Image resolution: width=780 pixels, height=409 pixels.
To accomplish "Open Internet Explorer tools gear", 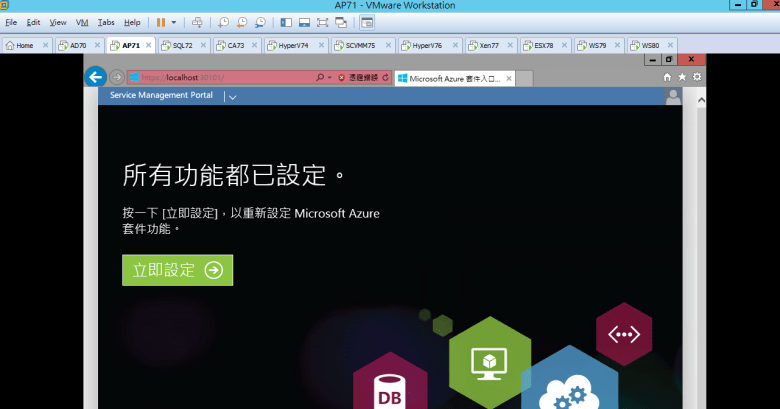I will coord(697,77).
